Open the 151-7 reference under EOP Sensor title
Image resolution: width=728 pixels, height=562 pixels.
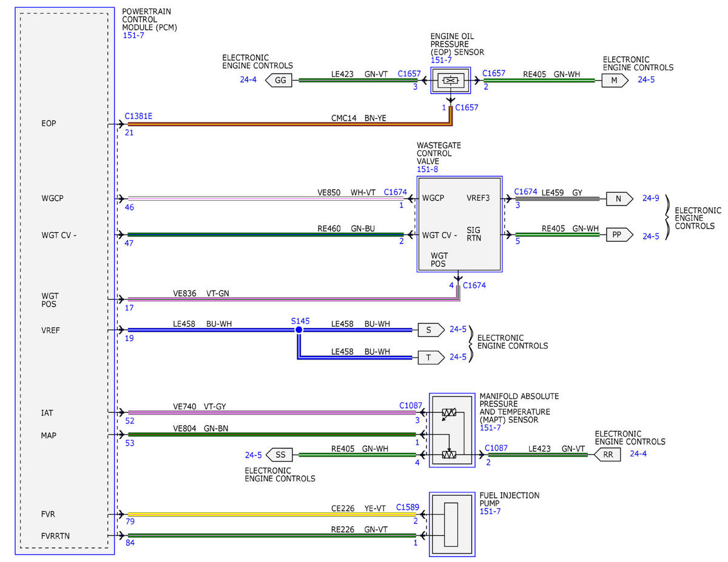pos(441,61)
